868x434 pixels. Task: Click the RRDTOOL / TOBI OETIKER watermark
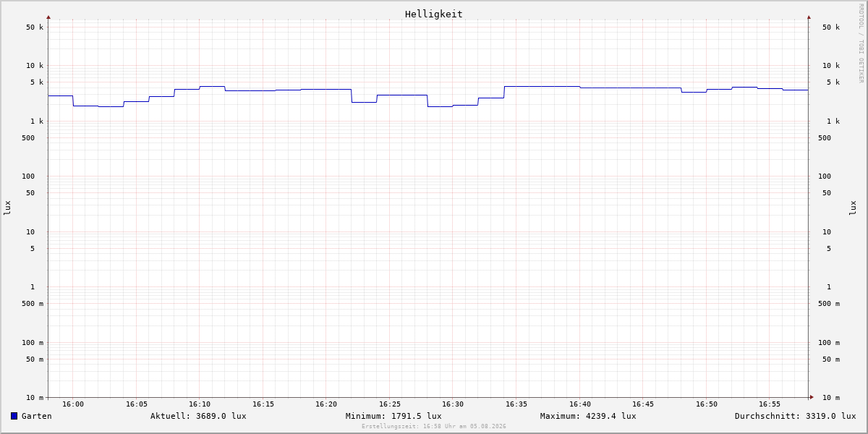click(861, 43)
